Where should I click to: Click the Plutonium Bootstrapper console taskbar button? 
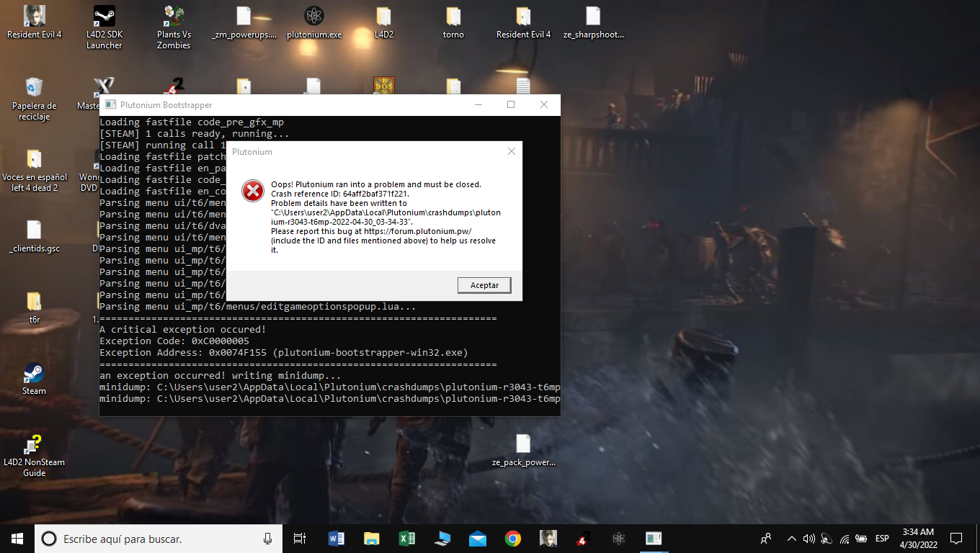click(654, 539)
